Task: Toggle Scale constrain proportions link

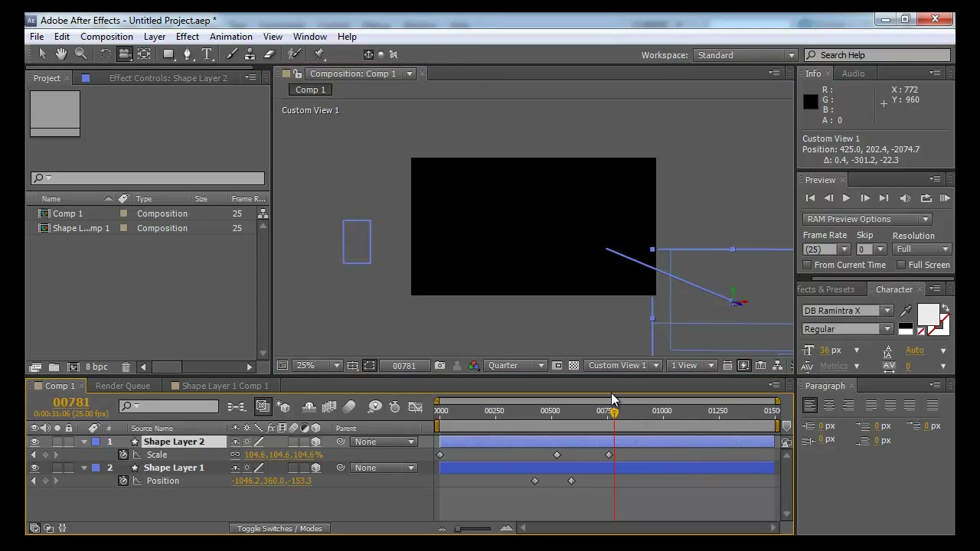Action: pos(235,455)
